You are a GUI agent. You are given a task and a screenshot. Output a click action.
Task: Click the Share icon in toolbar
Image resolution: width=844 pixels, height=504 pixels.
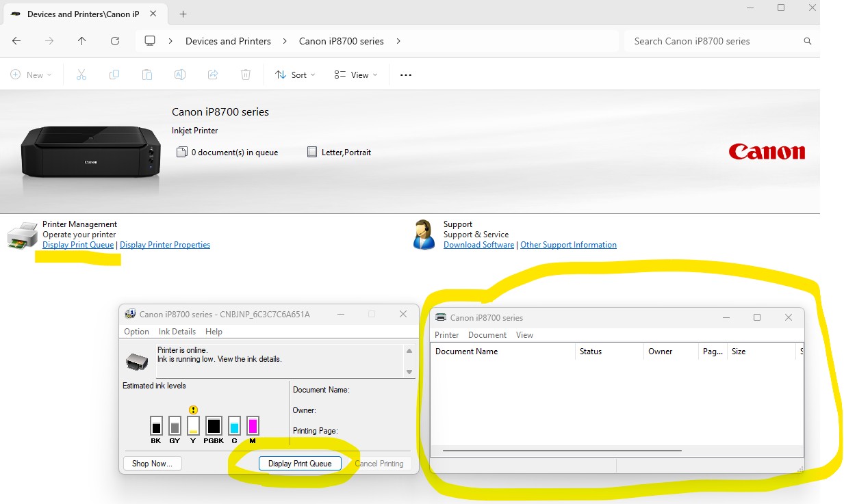pyautogui.click(x=213, y=75)
